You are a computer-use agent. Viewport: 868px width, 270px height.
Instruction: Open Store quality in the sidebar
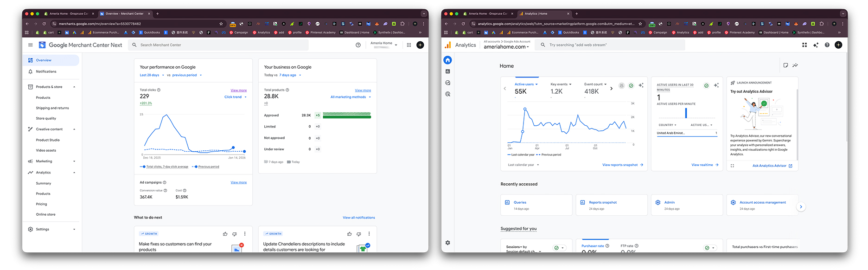pyautogui.click(x=46, y=118)
